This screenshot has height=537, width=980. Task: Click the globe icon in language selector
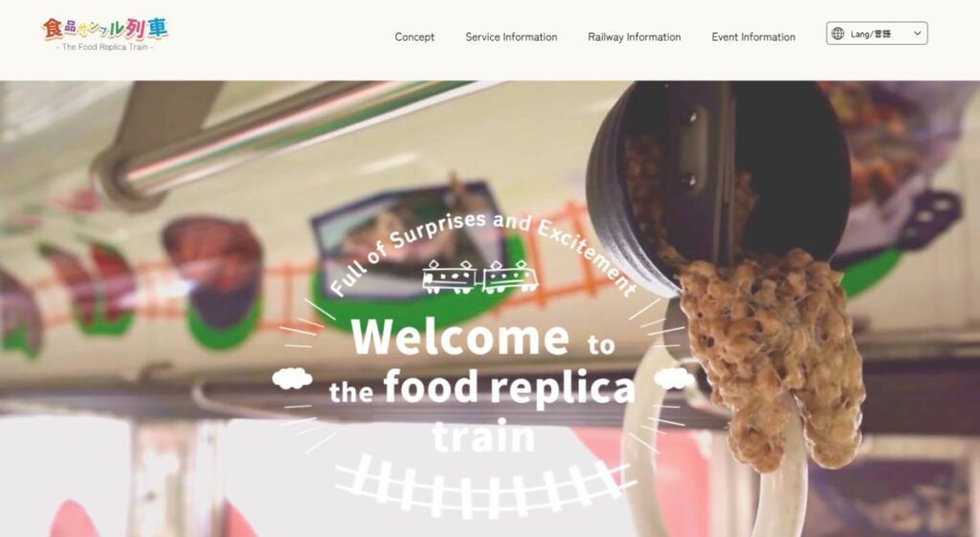click(x=837, y=34)
